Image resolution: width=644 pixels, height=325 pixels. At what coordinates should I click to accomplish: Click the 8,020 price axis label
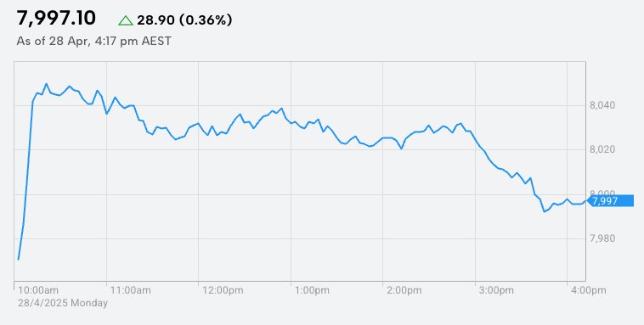(x=602, y=150)
